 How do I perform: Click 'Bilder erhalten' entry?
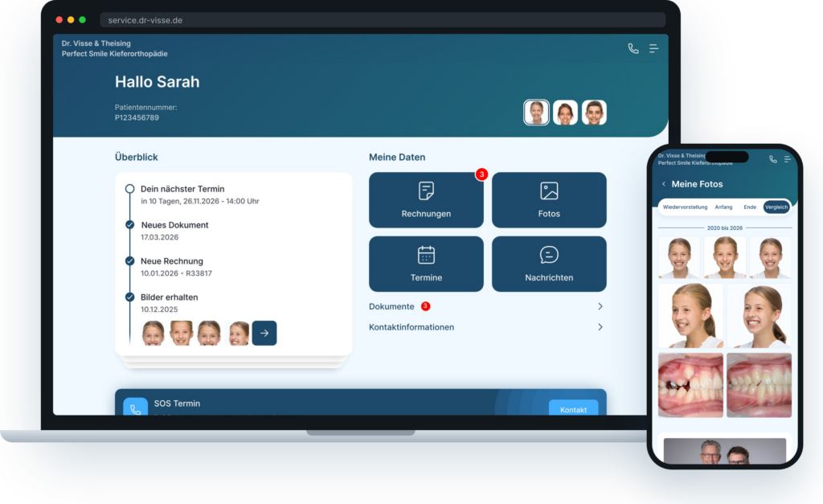170,303
